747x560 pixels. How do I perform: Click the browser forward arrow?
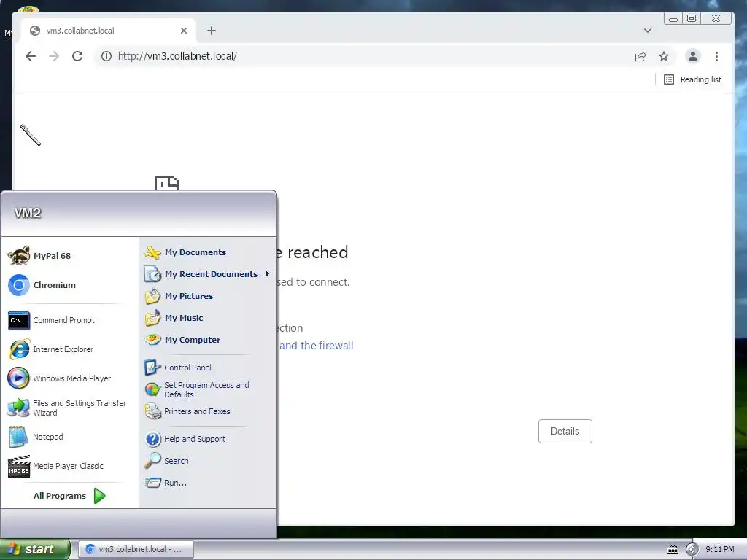[54, 56]
